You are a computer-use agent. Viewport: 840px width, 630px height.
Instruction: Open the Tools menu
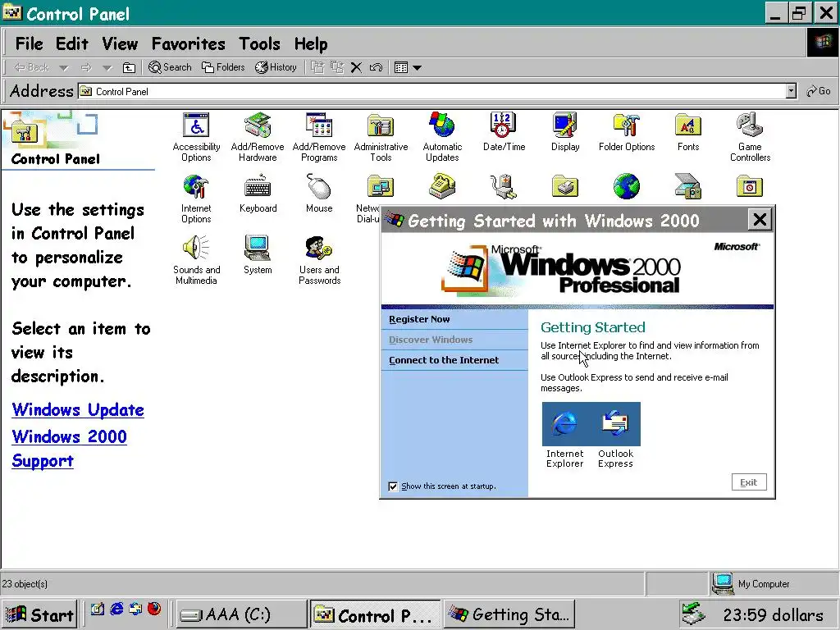click(x=259, y=43)
